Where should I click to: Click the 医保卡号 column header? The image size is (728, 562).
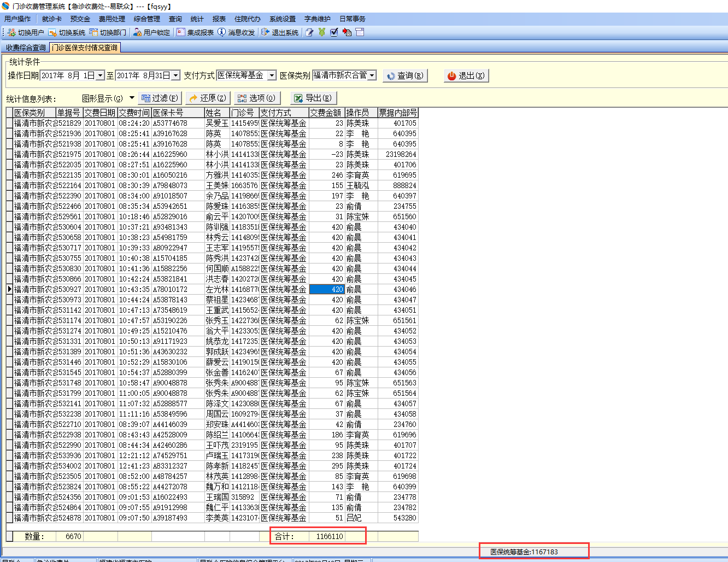click(x=178, y=113)
